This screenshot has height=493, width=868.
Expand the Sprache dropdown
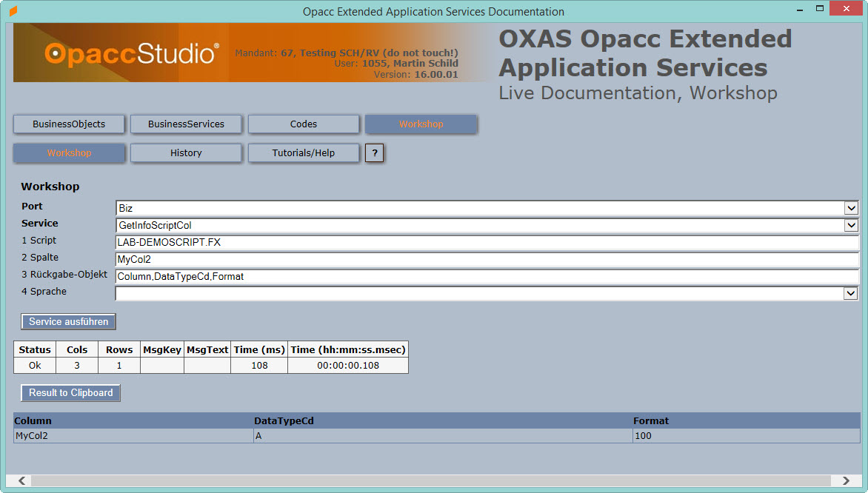[x=851, y=293]
